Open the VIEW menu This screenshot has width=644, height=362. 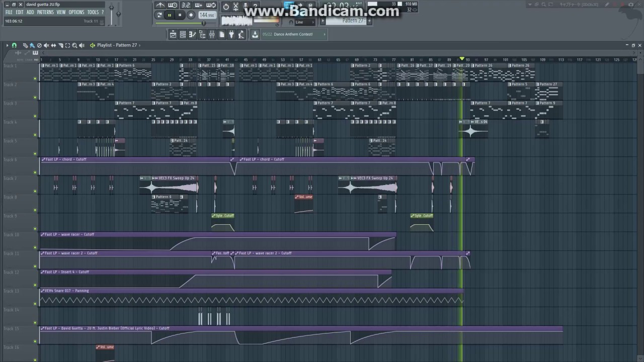[x=61, y=12]
